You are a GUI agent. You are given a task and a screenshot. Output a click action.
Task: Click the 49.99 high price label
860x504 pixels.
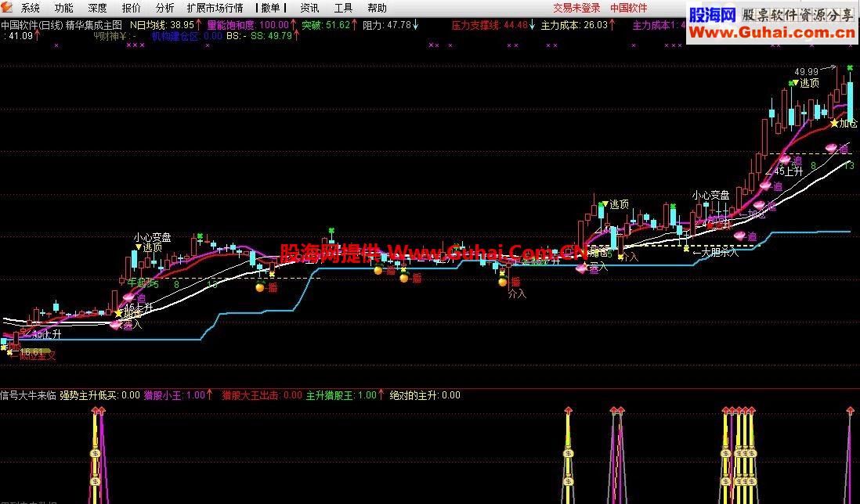[806, 72]
